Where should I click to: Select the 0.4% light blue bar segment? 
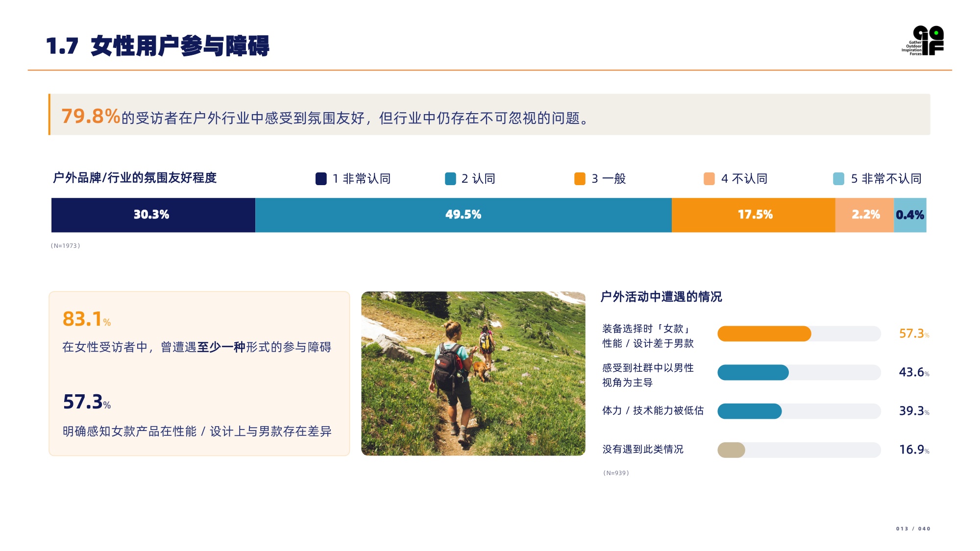910,215
